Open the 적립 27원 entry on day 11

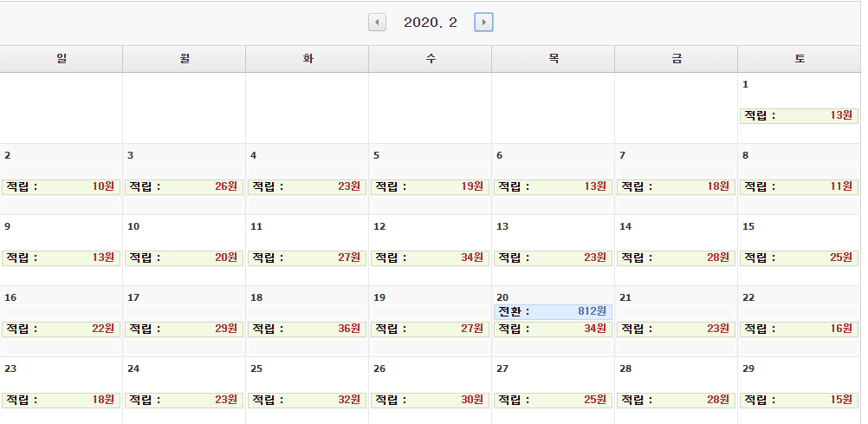click(x=307, y=258)
